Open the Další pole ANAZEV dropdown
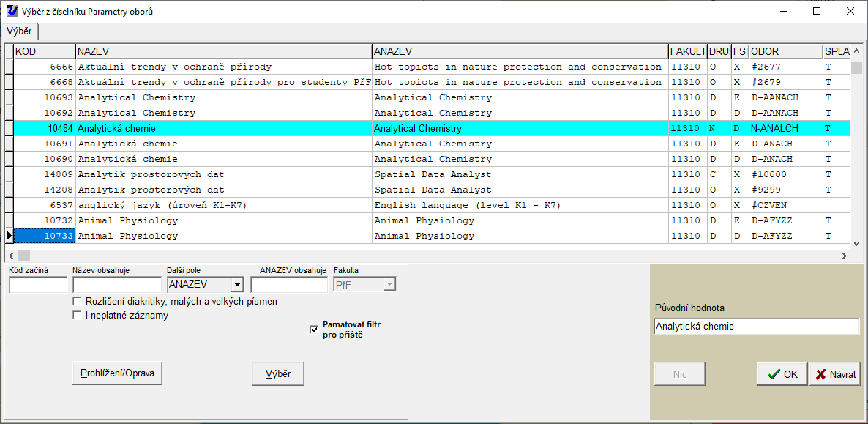 coord(236,285)
